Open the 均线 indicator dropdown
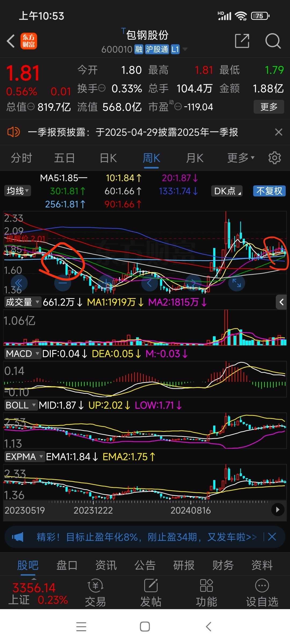290x644 pixels. [17, 191]
